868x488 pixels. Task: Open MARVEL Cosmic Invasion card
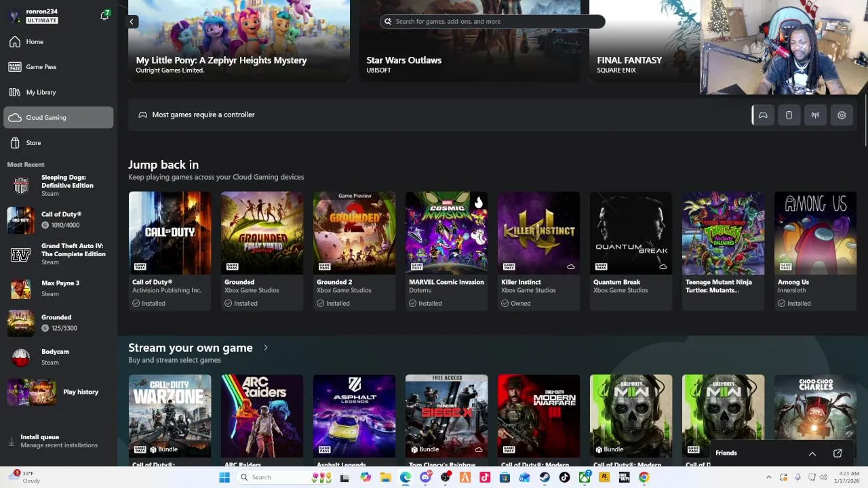pos(446,251)
